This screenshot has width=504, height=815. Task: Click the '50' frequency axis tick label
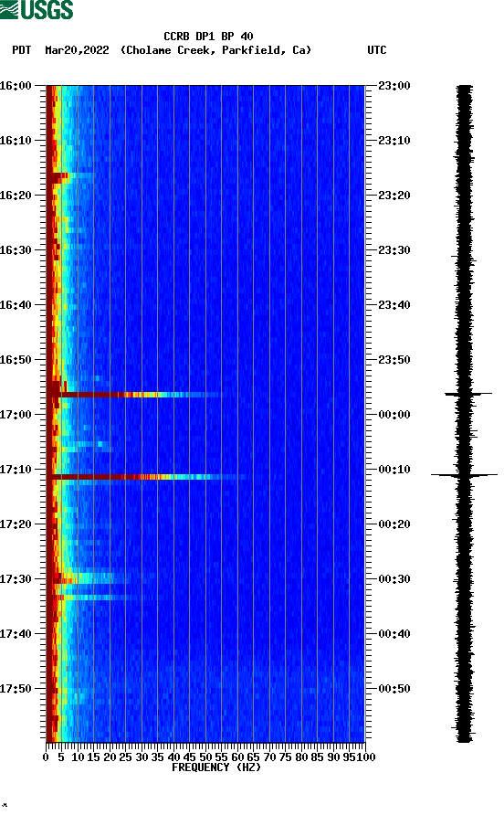coord(205,757)
